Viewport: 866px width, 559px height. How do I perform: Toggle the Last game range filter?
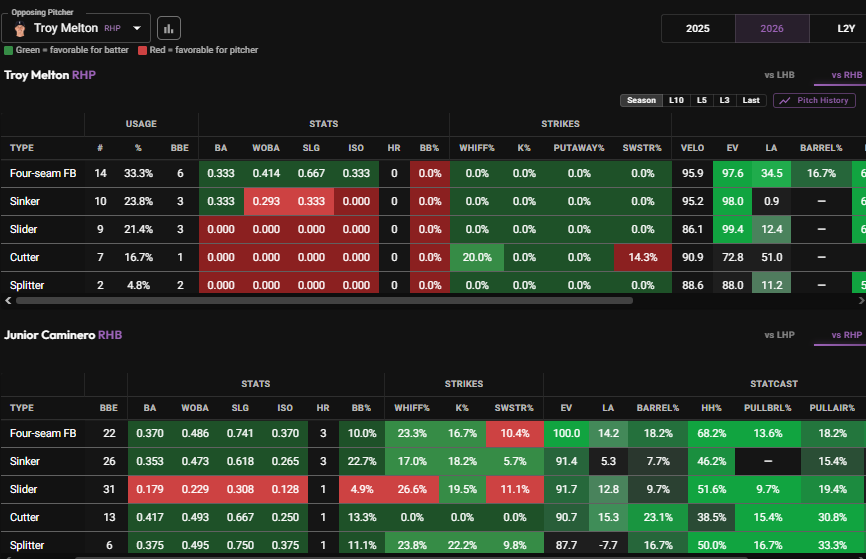tap(751, 101)
